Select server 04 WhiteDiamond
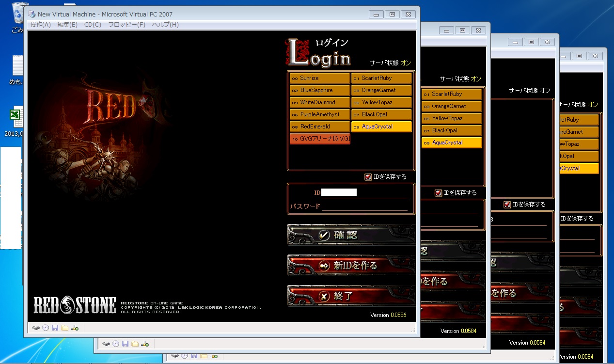614x364 pixels. (320, 102)
